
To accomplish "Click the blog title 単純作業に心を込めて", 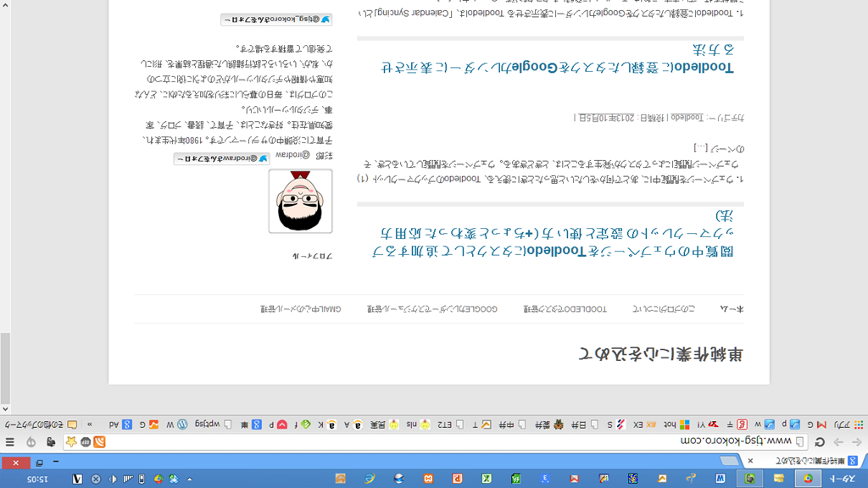I will pyautogui.click(x=660, y=354).
